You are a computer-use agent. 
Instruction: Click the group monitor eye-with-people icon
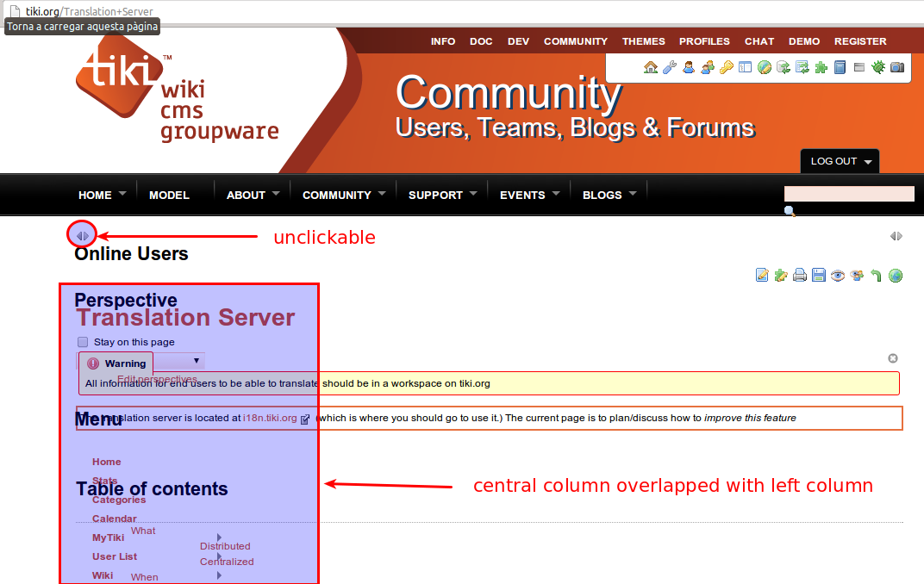(x=857, y=275)
